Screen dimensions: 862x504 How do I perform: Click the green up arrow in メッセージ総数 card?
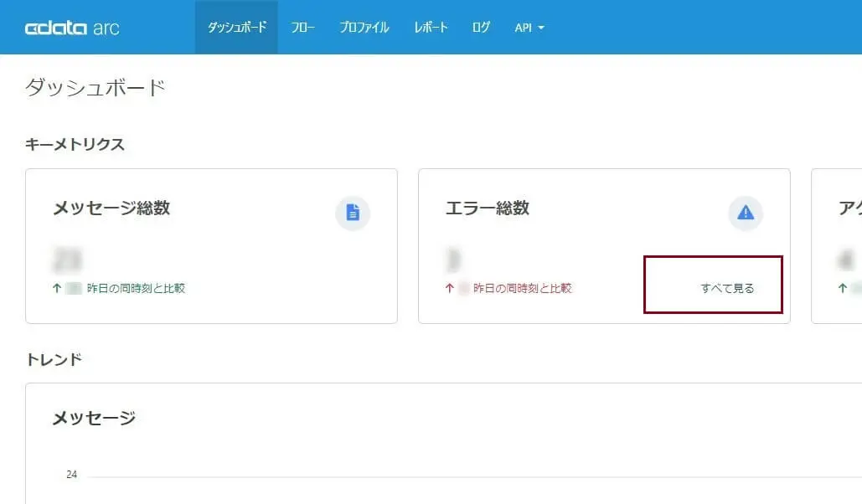(x=57, y=288)
